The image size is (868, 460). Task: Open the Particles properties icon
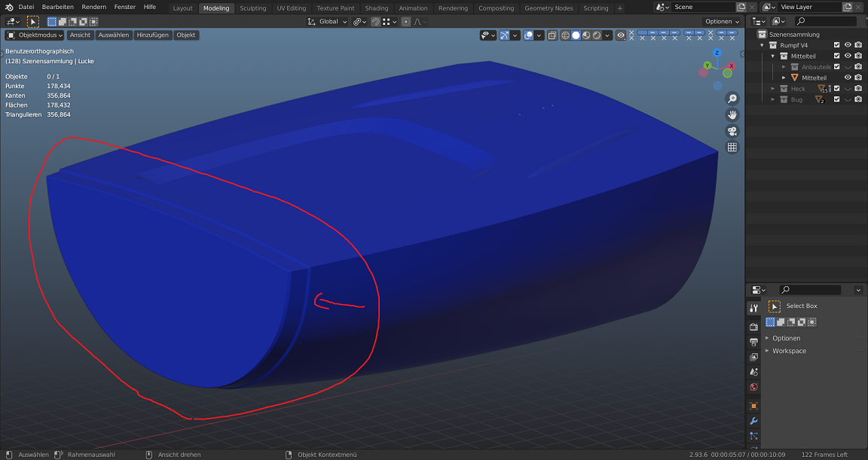753,436
